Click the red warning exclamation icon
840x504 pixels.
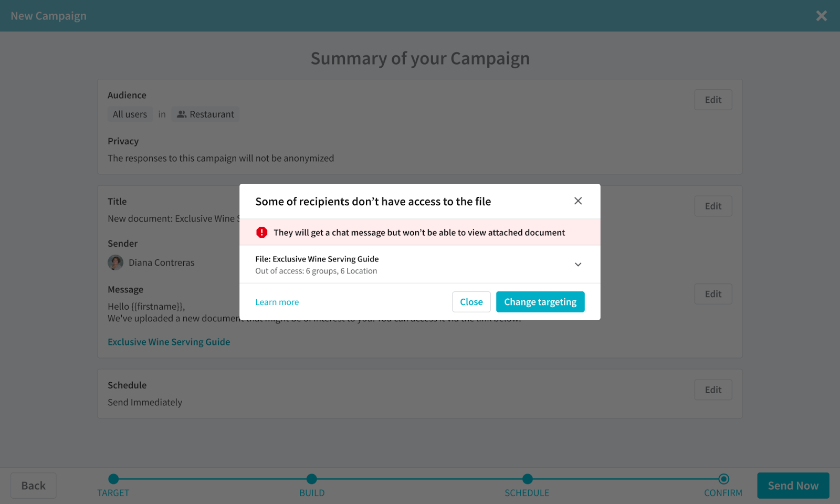(x=261, y=233)
